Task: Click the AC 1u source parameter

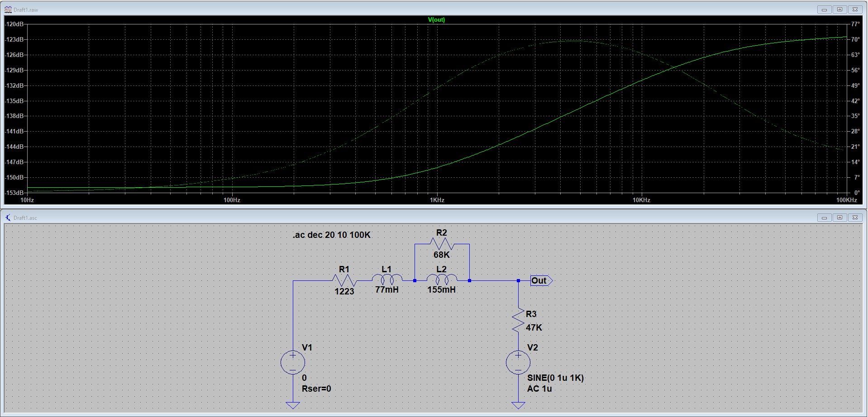Action: [539, 389]
